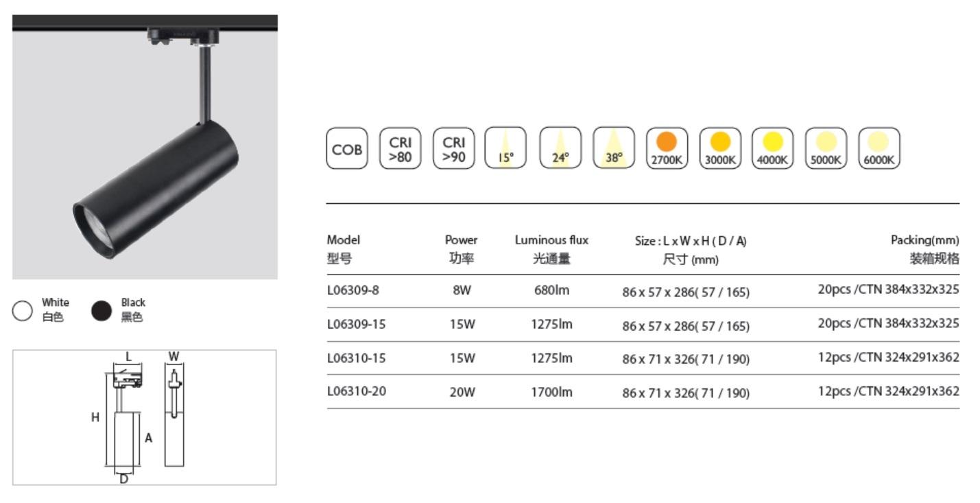This screenshot has width=980, height=503.
Task: Click model L06309-8 in the table
Action: click(352, 290)
